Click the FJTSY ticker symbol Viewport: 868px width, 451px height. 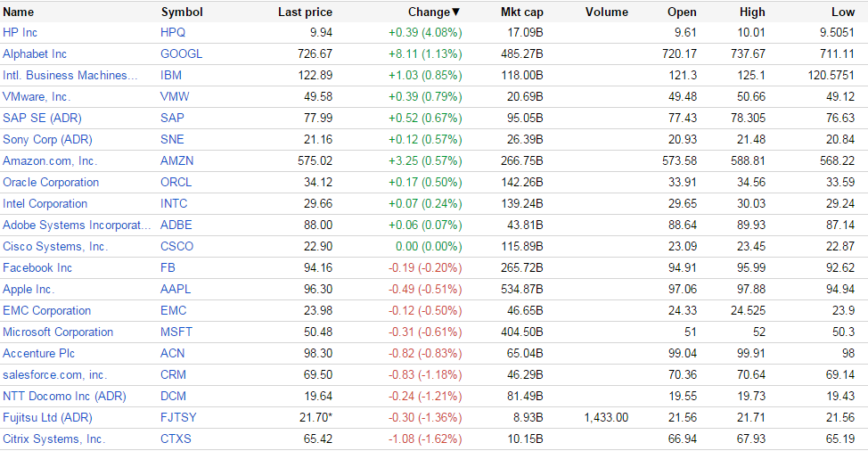179,418
